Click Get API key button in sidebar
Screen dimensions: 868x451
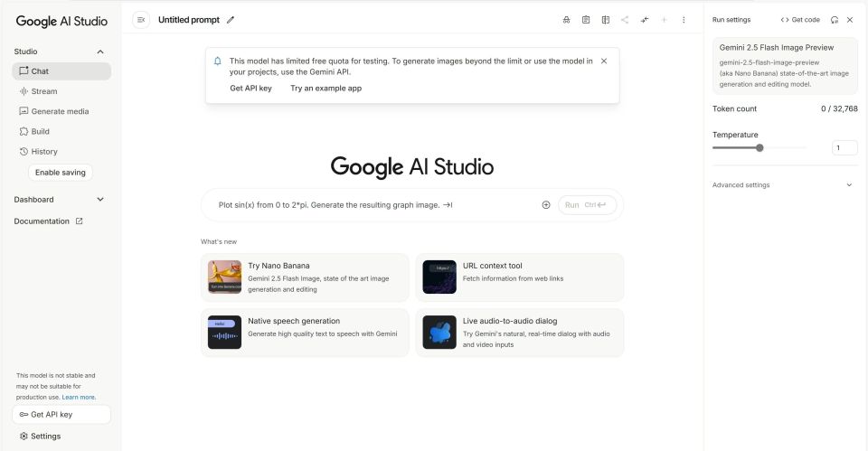61,415
